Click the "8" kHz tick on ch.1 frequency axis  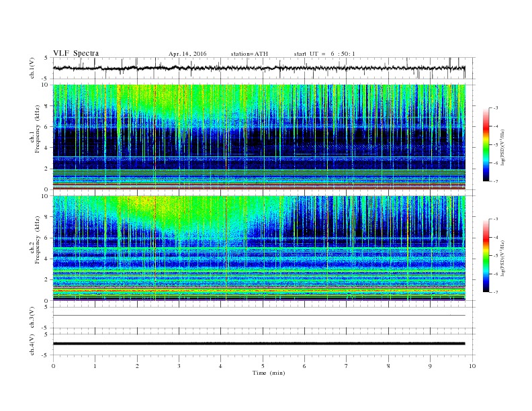pyautogui.click(x=47, y=106)
